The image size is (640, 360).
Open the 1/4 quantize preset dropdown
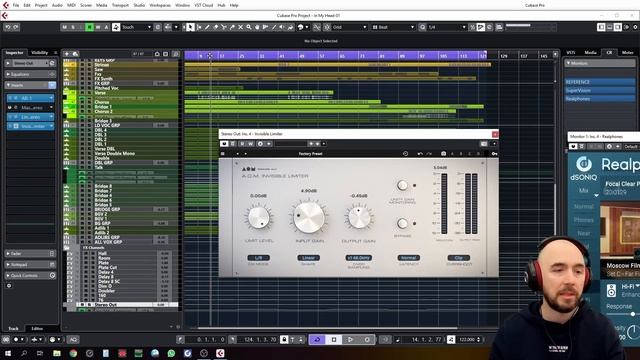[447, 27]
